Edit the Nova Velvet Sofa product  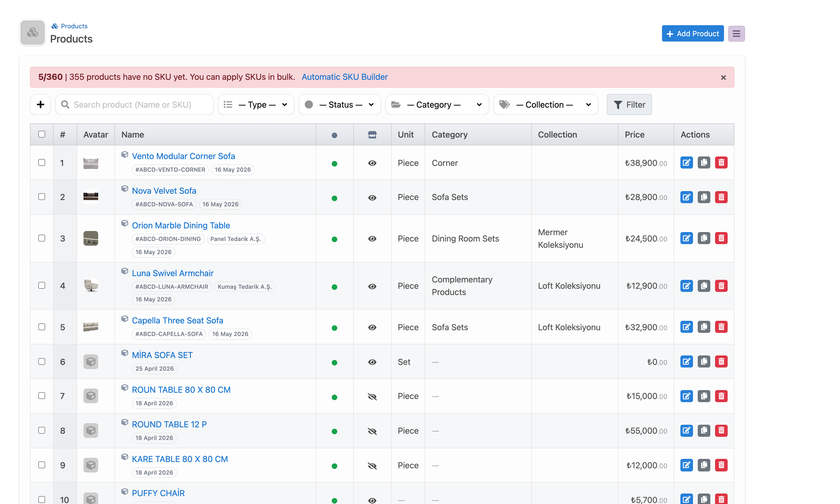pos(686,197)
